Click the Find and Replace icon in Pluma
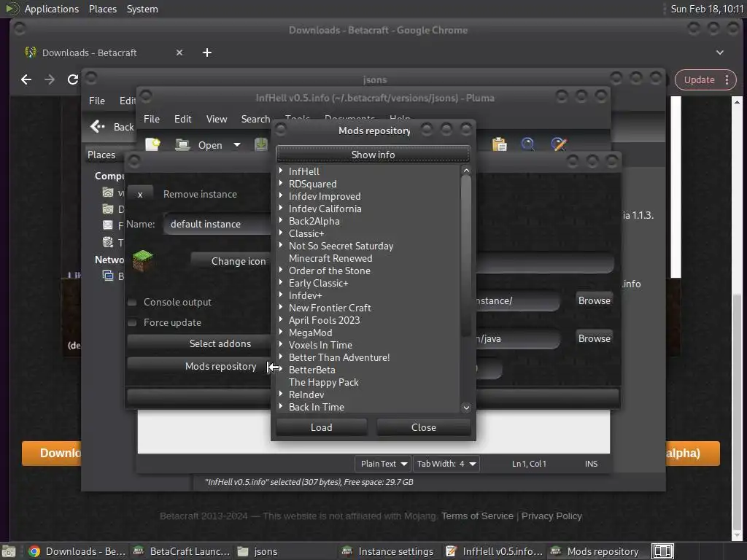This screenshot has height=560, width=747. 558,144
